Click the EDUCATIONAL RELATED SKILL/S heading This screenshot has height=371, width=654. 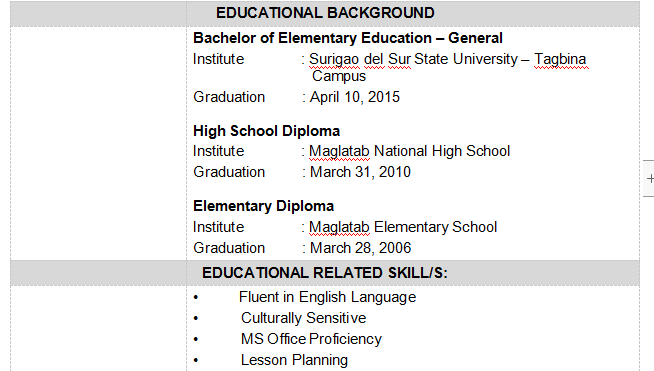(x=324, y=273)
